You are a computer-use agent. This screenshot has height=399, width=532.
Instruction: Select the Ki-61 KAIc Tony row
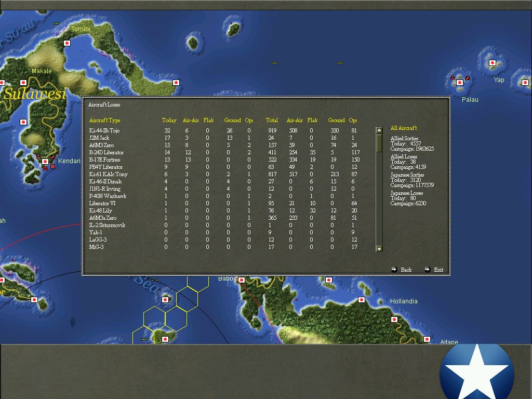[224, 174]
